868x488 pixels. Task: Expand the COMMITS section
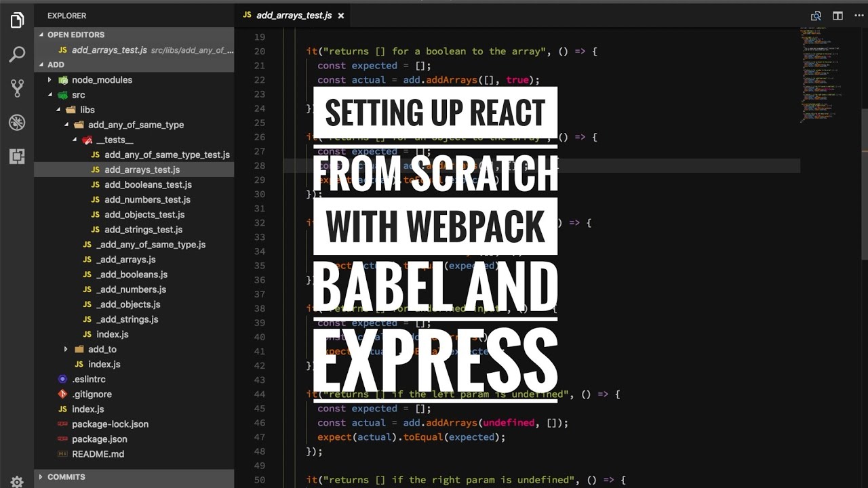[x=134, y=477]
